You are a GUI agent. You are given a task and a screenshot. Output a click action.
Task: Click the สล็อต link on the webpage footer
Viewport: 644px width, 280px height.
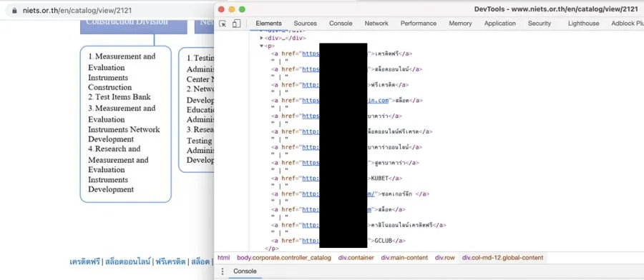200,261
